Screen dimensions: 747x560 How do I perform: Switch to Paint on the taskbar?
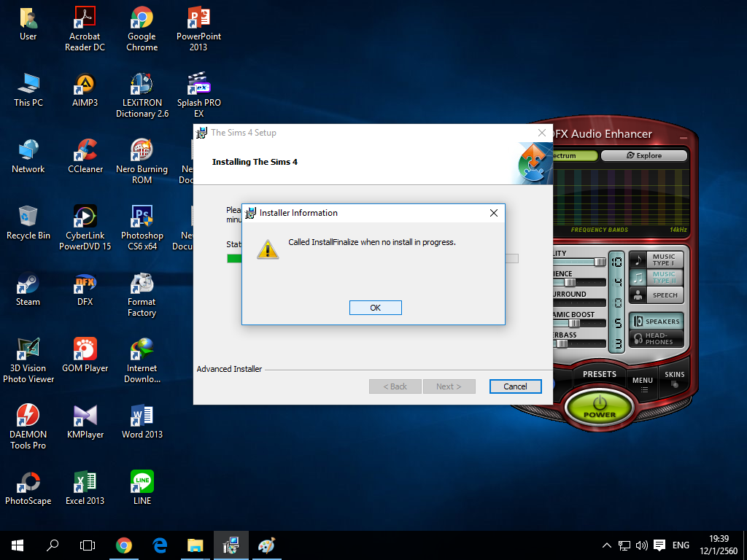tap(267, 545)
